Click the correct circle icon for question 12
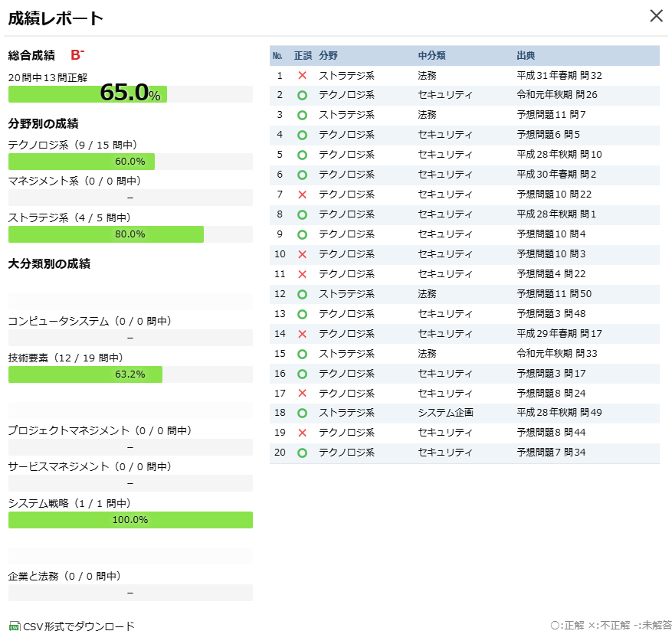This screenshot has width=672, height=631. [303, 294]
